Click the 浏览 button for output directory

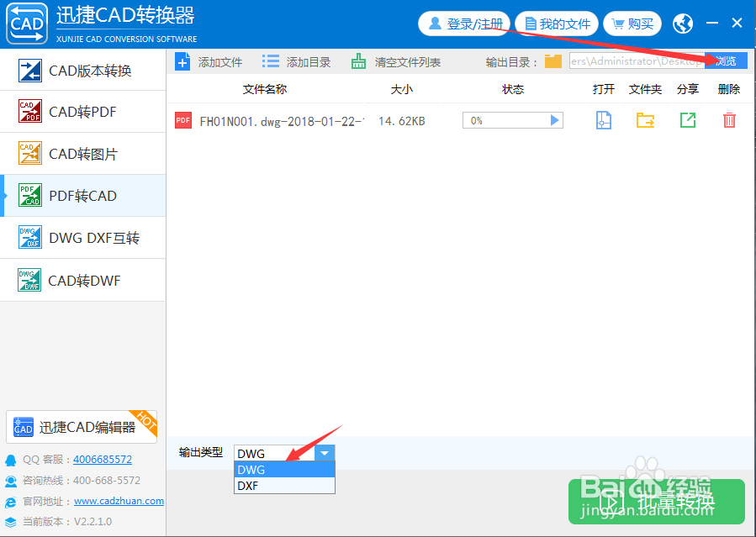[x=725, y=61]
